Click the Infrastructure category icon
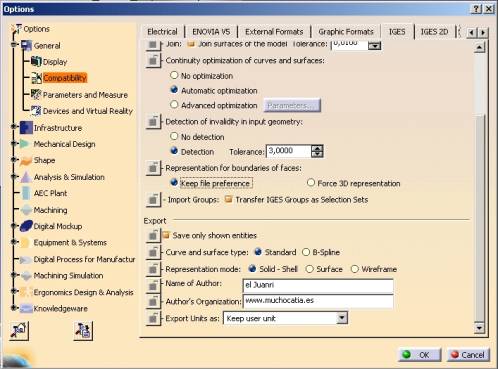This screenshot has height=369, width=498. click(26, 127)
